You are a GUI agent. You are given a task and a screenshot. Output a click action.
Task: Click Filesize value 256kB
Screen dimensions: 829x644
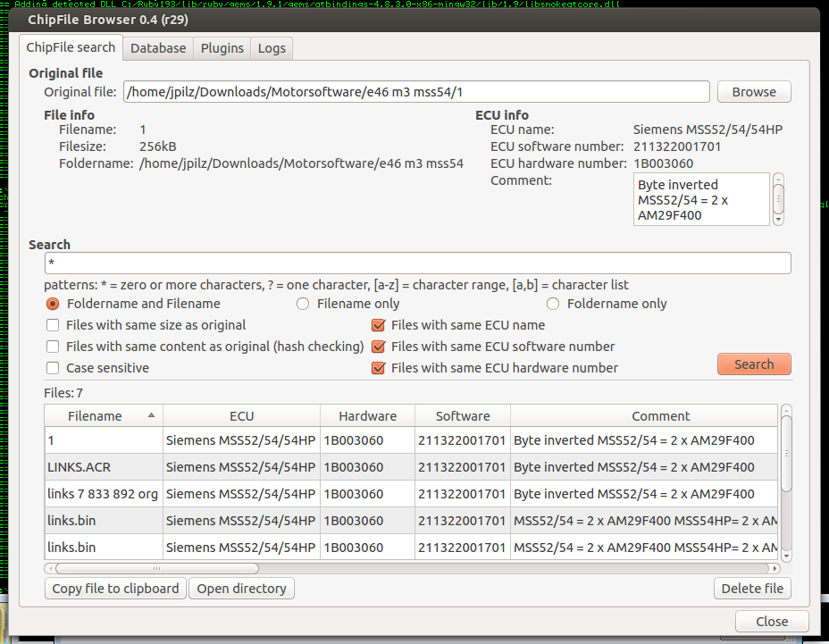157,146
